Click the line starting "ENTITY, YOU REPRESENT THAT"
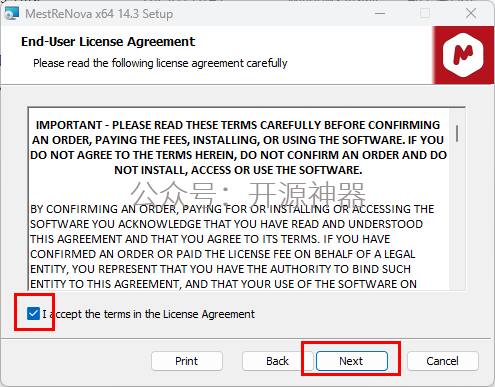 click(220, 269)
